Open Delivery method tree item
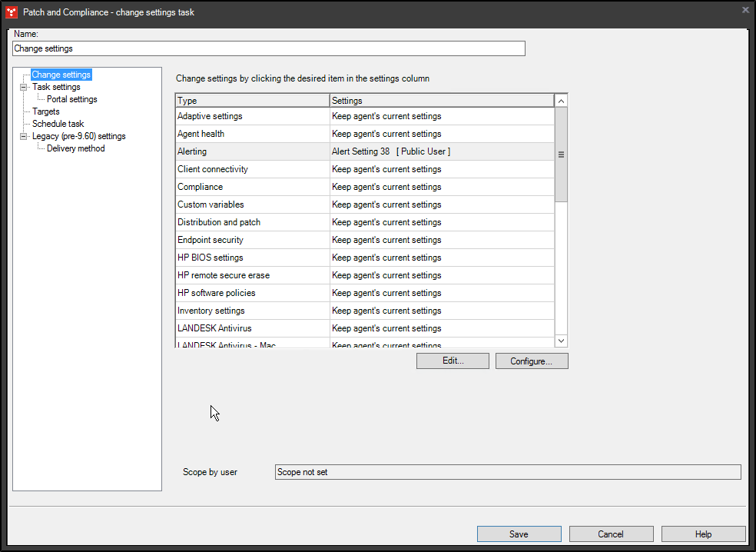Image resolution: width=756 pixels, height=552 pixels. [x=75, y=148]
